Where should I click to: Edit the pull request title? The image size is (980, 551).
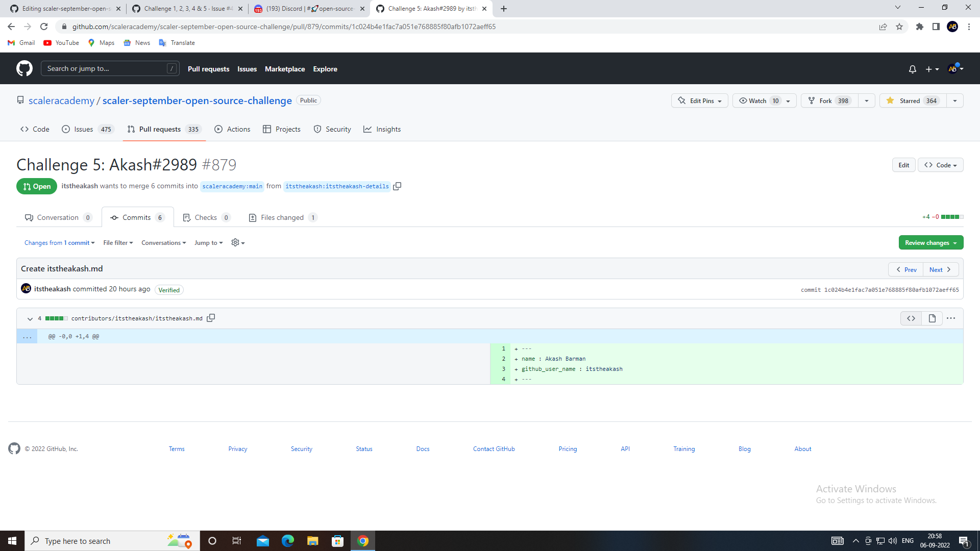coord(903,165)
